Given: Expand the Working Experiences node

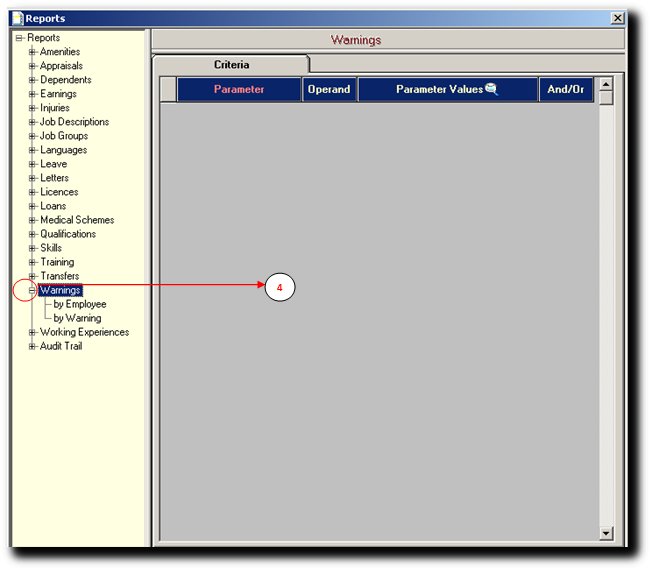Looking at the screenshot, I should [x=32, y=332].
